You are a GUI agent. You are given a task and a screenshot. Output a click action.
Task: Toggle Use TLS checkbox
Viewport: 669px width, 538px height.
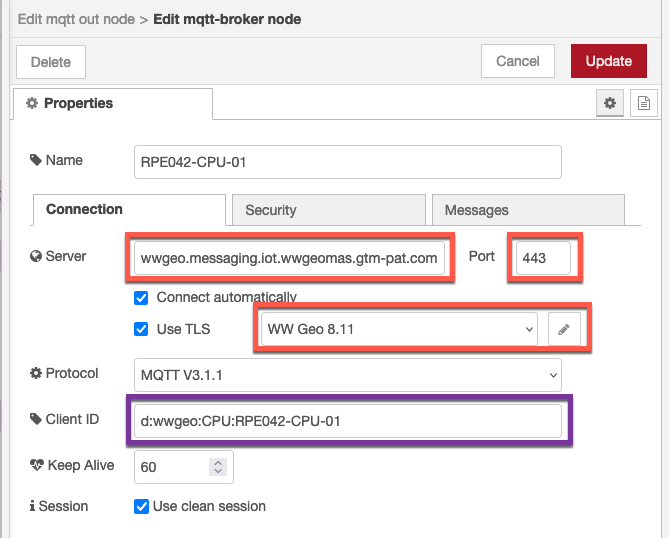click(x=141, y=329)
